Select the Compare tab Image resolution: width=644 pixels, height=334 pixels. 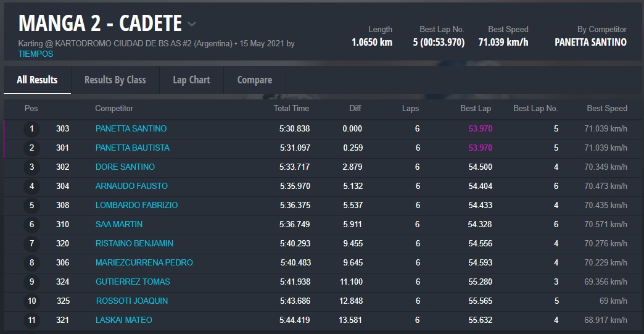[254, 80]
